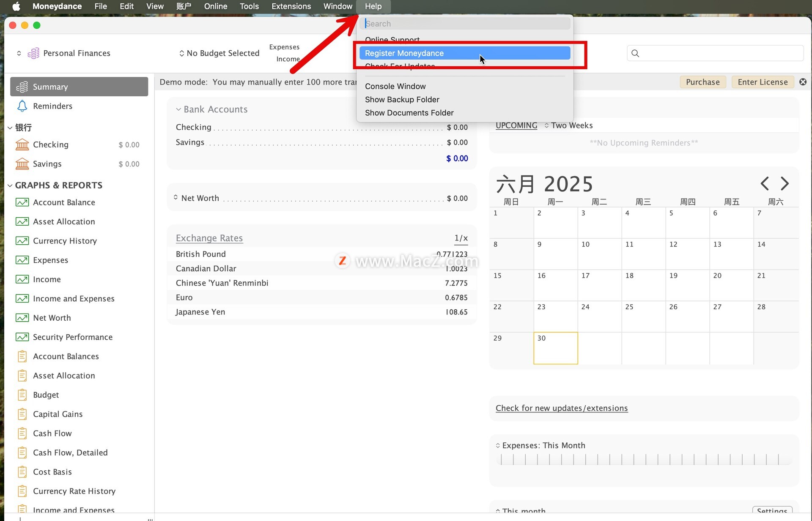Select the Japanese Yen exchange rate row
This screenshot has width=812, height=521.
(322, 312)
